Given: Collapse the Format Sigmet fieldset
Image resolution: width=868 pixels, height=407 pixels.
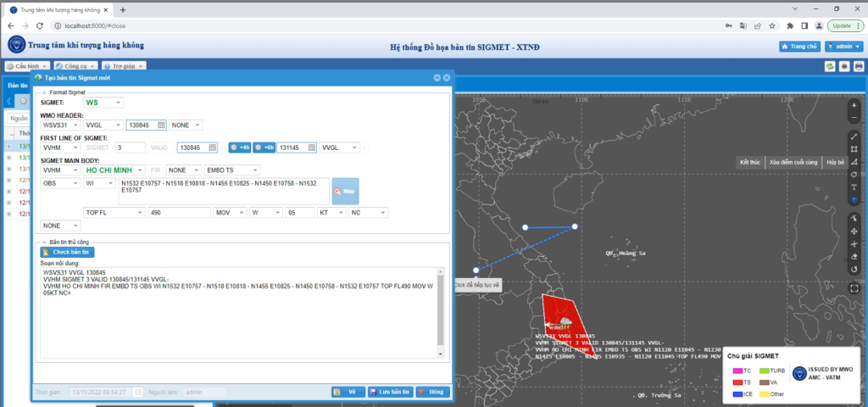Looking at the screenshot, I should pos(42,92).
